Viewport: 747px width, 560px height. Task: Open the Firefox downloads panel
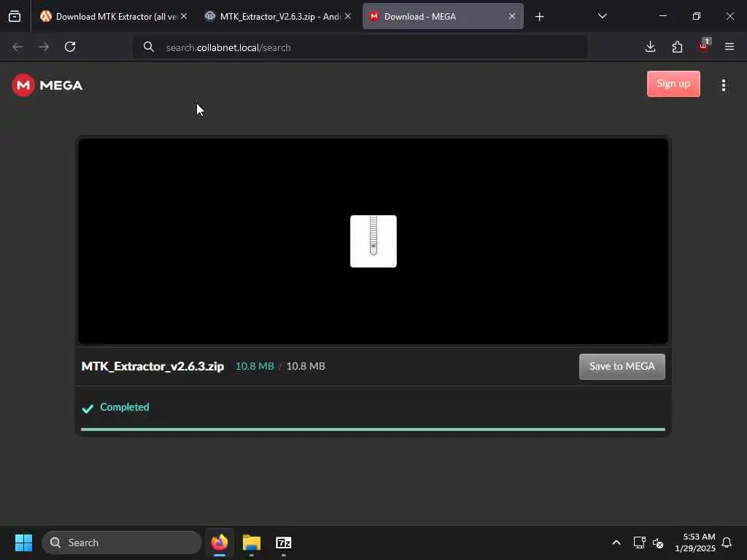point(650,47)
